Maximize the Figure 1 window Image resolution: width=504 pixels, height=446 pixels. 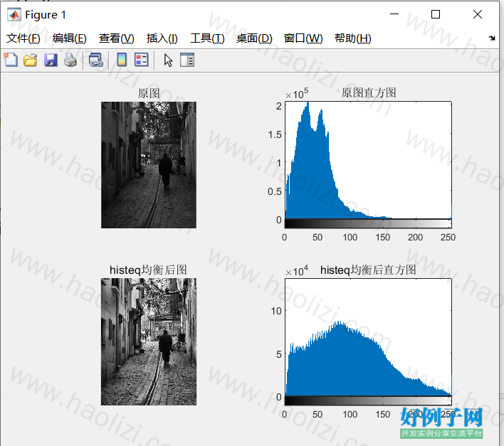pos(436,14)
